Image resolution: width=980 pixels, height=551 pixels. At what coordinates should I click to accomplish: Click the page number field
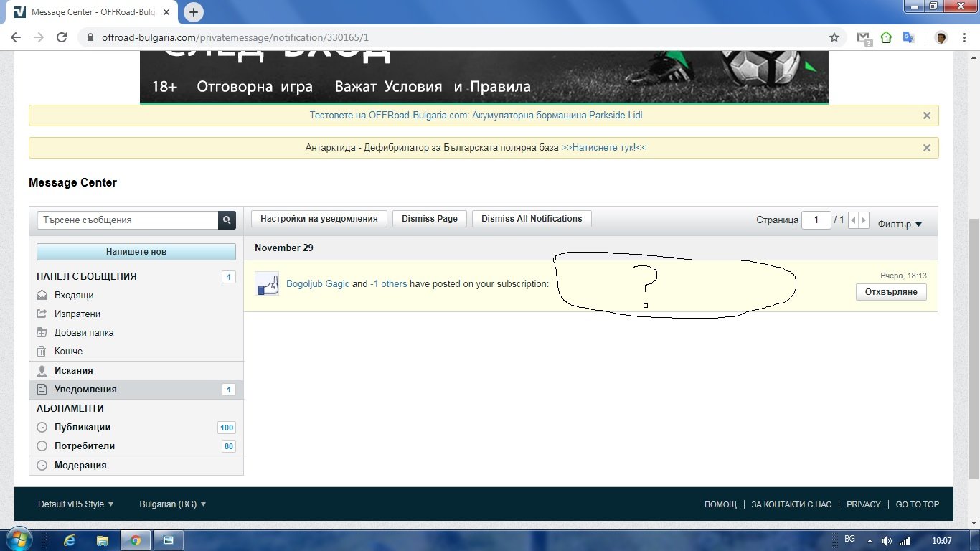point(816,220)
